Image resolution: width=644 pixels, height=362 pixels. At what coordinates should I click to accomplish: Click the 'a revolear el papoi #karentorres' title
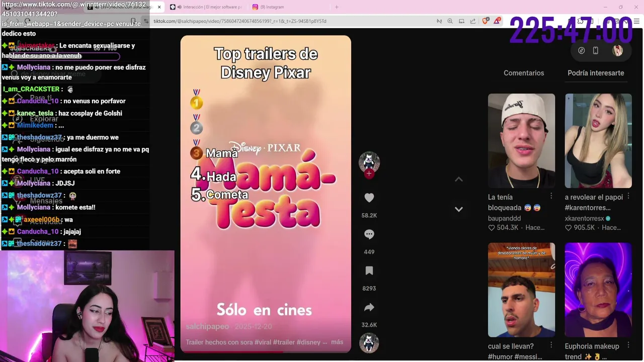click(x=594, y=202)
